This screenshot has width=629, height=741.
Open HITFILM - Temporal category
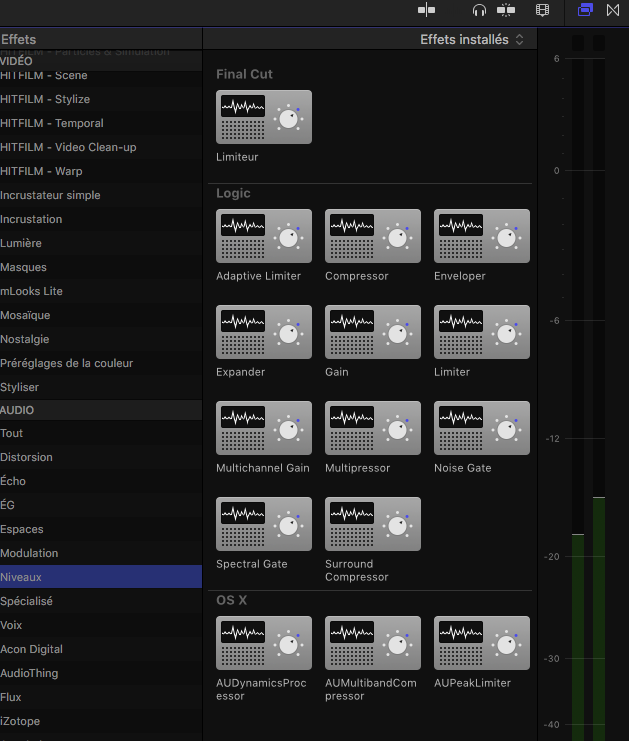(101, 123)
